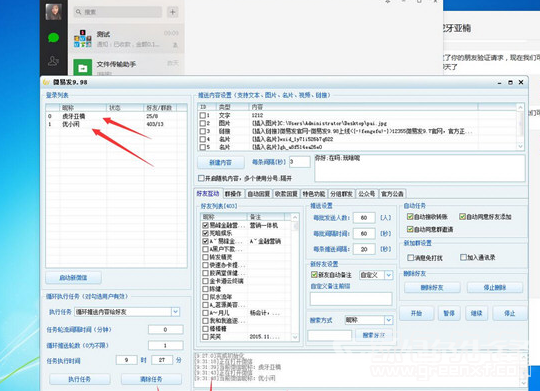540x391 pixels.
Task: Click 停止删除 button
Action: 495,287
